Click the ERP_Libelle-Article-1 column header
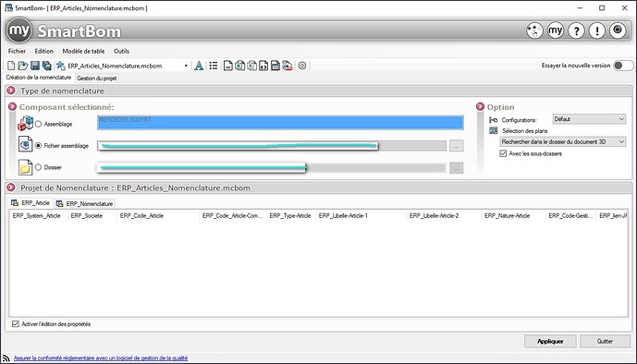 point(361,216)
